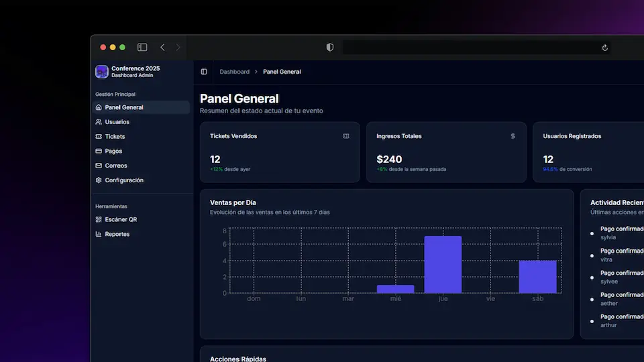Collapse the dashboard sidebar panel toggle
Image resolution: width=644 pixels, height=362 pixels.
click(x=204, y=72)
